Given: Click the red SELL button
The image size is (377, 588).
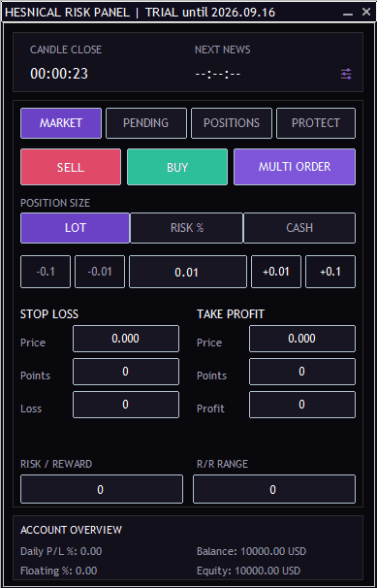Looking at the screenshot, I should click(x=71, y=167).
